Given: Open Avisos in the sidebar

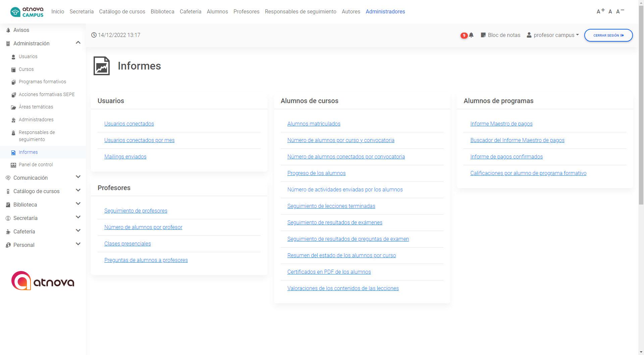Looking at the screenshot, I should [21, 30].
